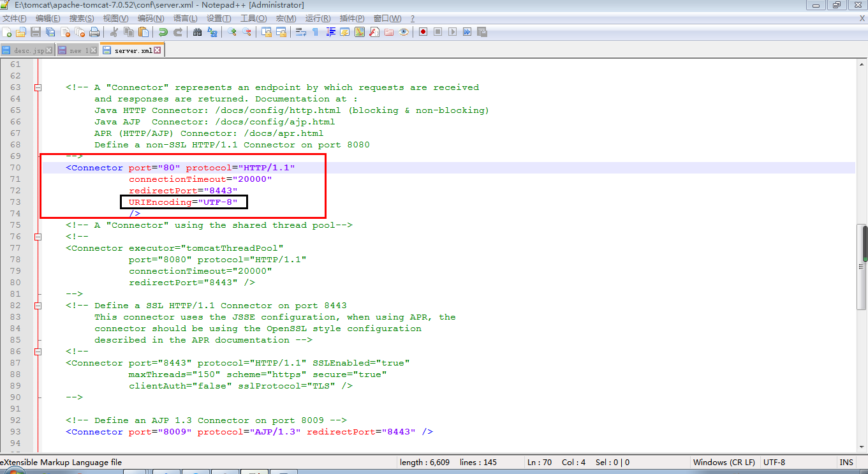
Task: Toggle file monitoring eye icon
Action: pyautogui.click(x=404, y=32)
